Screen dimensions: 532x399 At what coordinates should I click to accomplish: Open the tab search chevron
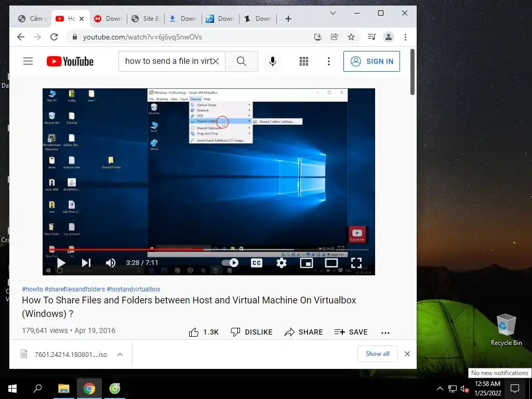click(x=333, y=13)
